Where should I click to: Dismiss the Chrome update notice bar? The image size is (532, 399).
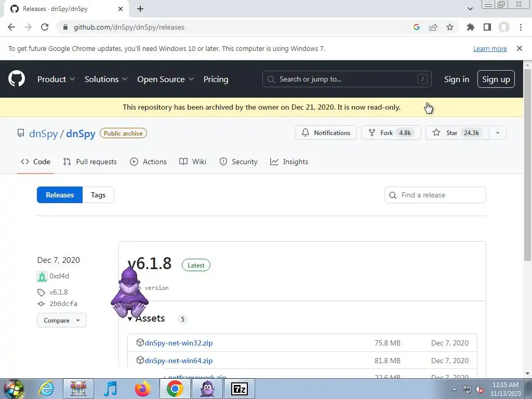520,48
